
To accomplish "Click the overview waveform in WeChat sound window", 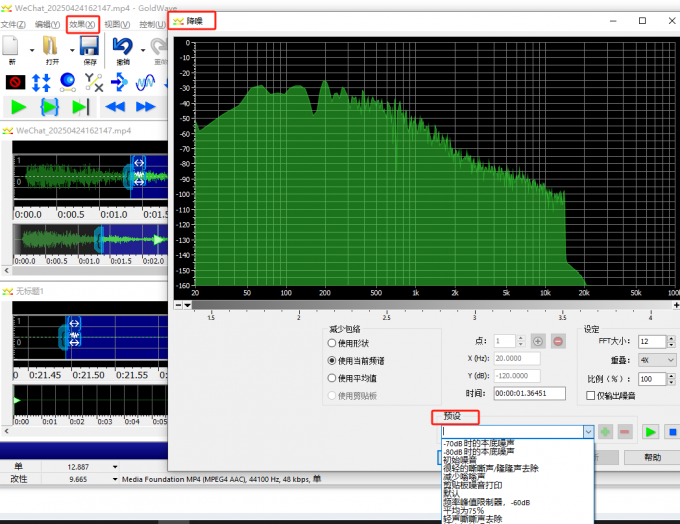I will 90,239.
